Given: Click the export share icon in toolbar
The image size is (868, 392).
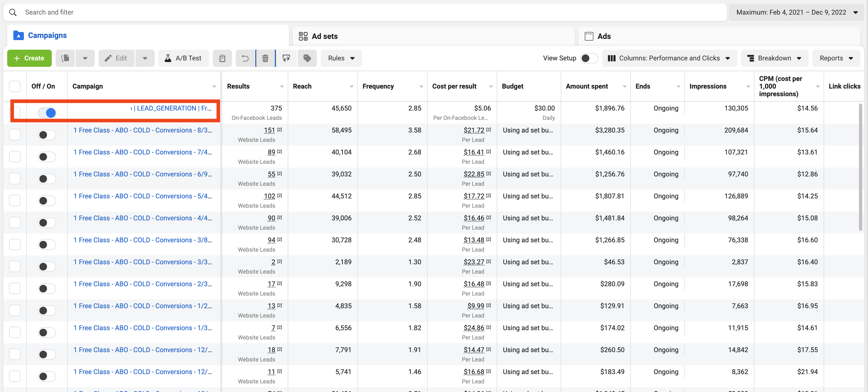Looking at the screenshot, I should coord(286,58).
